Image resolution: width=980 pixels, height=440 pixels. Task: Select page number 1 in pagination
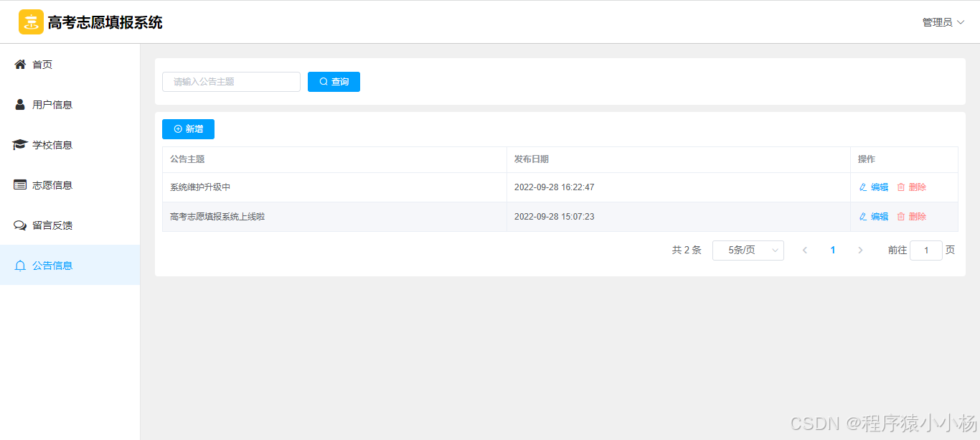833,251
